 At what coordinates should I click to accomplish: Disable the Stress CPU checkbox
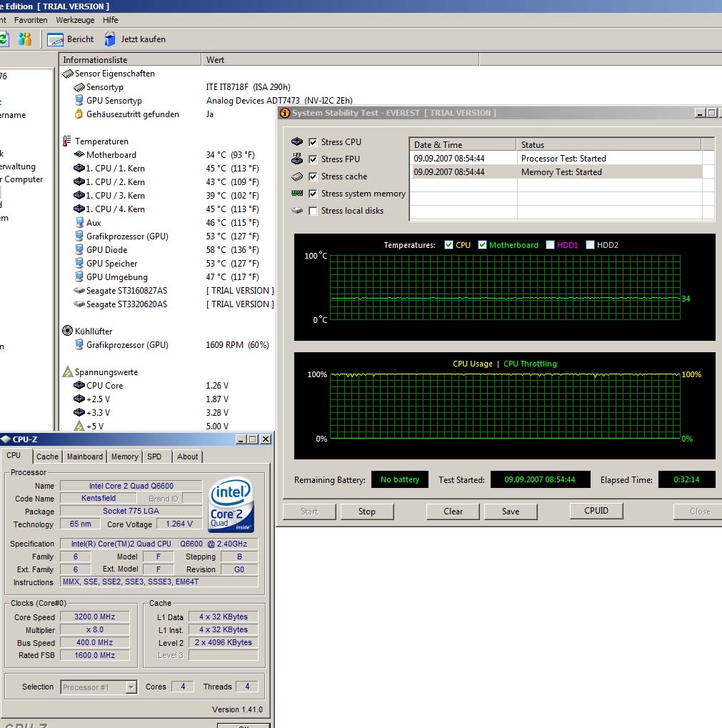(313, 142)
